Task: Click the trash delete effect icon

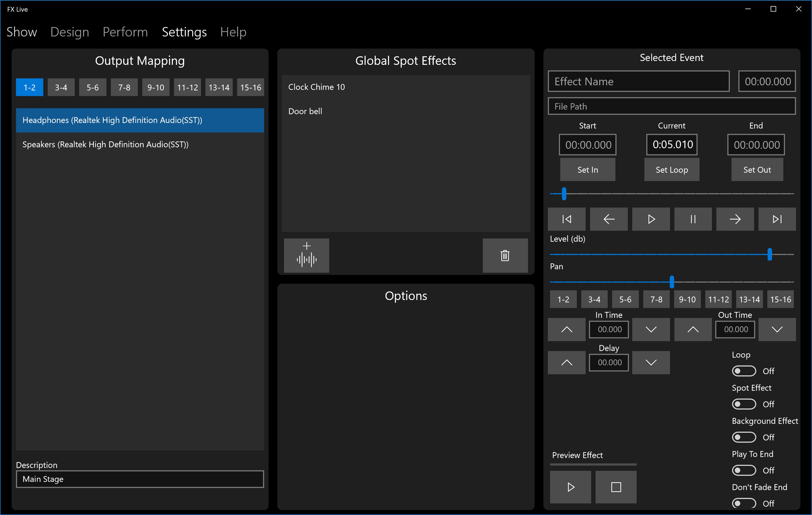Action: click(505, 256)
